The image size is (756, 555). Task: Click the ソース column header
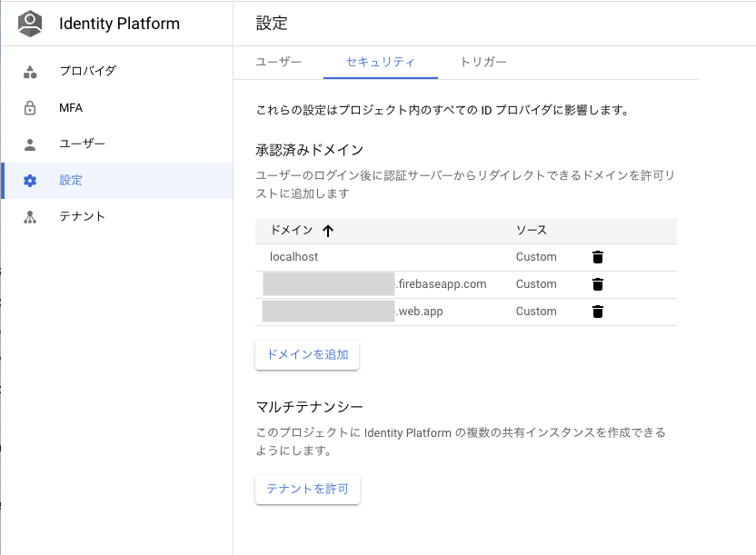coord(532,231)
